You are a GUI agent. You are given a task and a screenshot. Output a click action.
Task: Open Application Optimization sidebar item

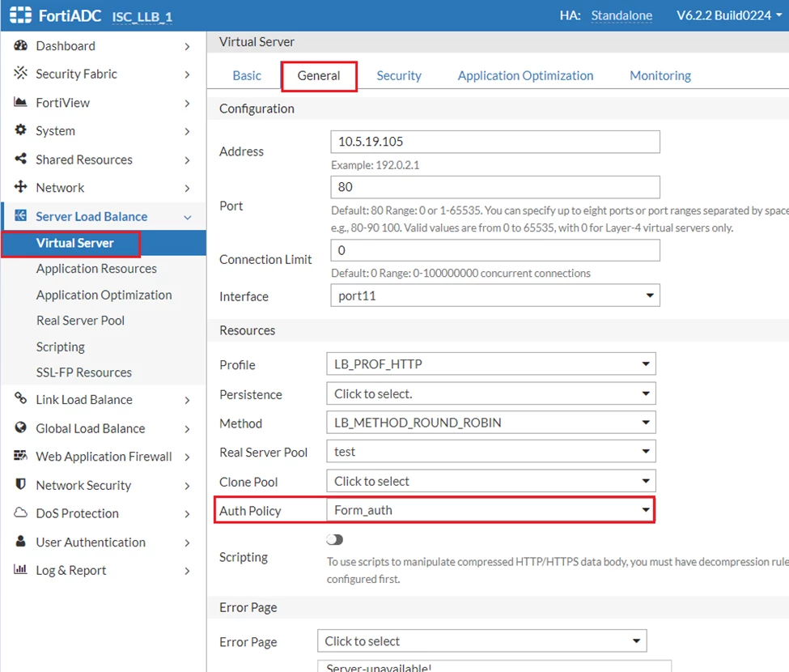(104, 295)
